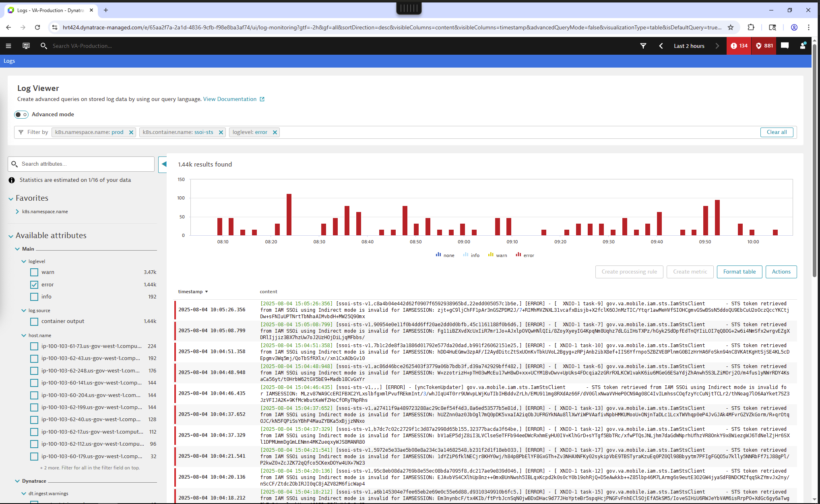Collapse the Available attributes section

click(11, 236)
